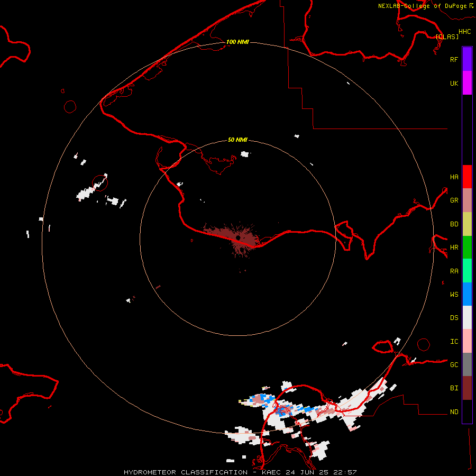This screenshot has width=476, height=476.
Task: Click the ND black legend swatch
Action: [x=467, y=411]
